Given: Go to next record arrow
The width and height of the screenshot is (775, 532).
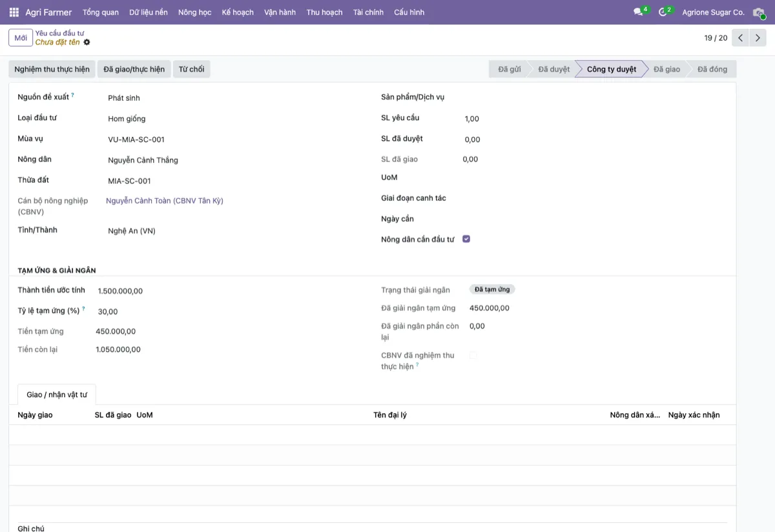Looking at the screenshot, I should (758, 38).
